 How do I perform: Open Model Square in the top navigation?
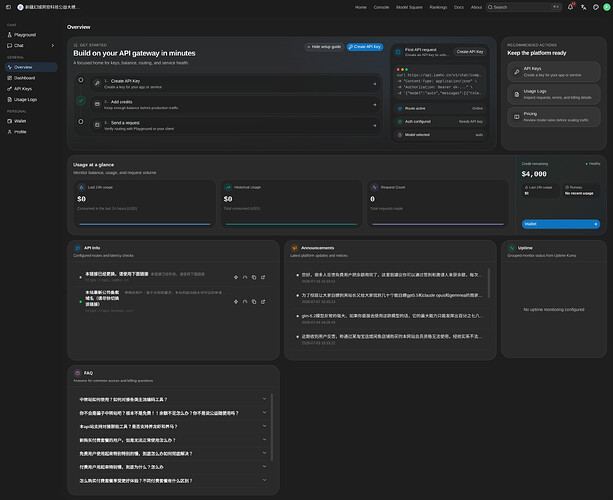point(409,7)
